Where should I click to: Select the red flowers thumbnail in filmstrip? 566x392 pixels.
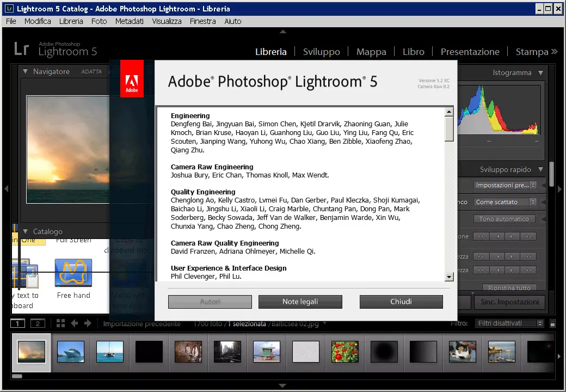click(x=345, y=352)
